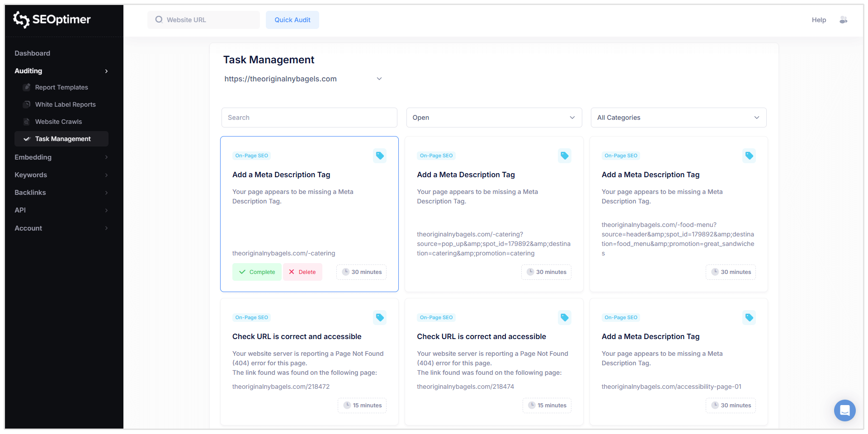Delete the first Meta Description task
The width and height of the screenshot is (868, 434).
[x=302, y=272]
